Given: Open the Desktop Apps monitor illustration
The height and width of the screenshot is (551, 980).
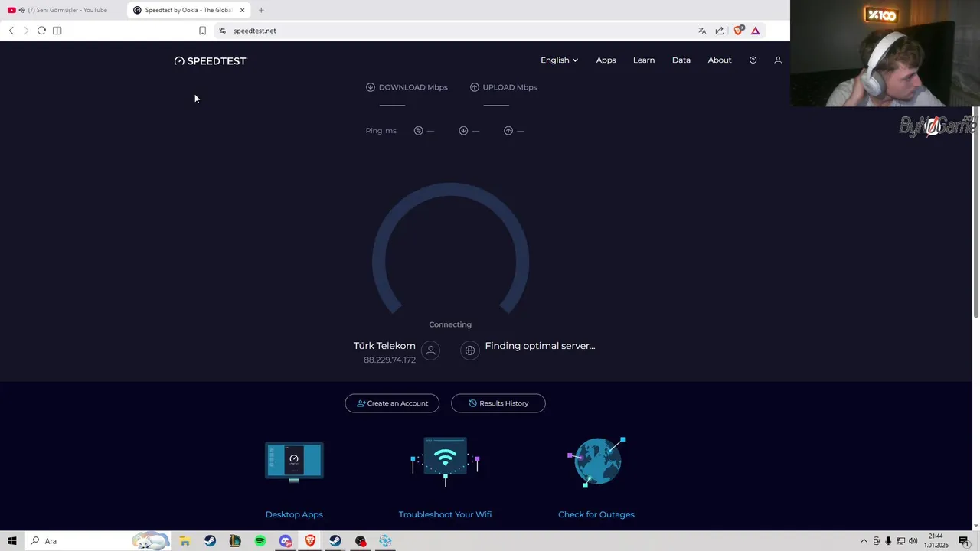Looking at the screenshot, I should 294,462.
